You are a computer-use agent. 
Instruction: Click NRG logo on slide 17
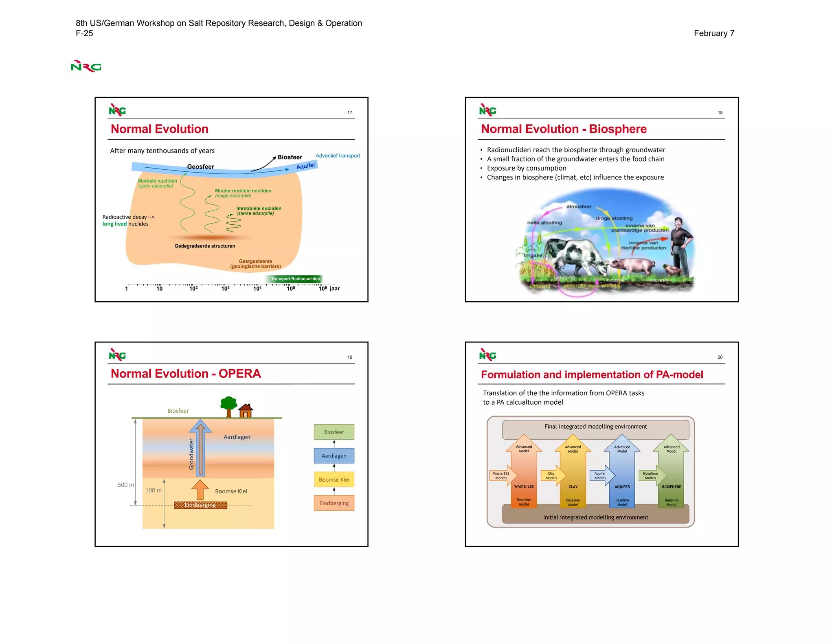pyautogui.click(x=117, y=110)
